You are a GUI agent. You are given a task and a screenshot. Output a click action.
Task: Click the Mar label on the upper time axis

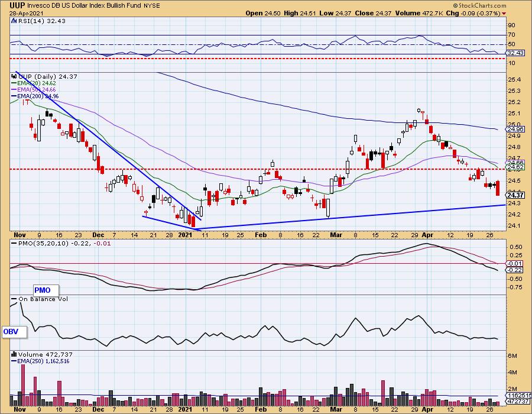[336, 234]
